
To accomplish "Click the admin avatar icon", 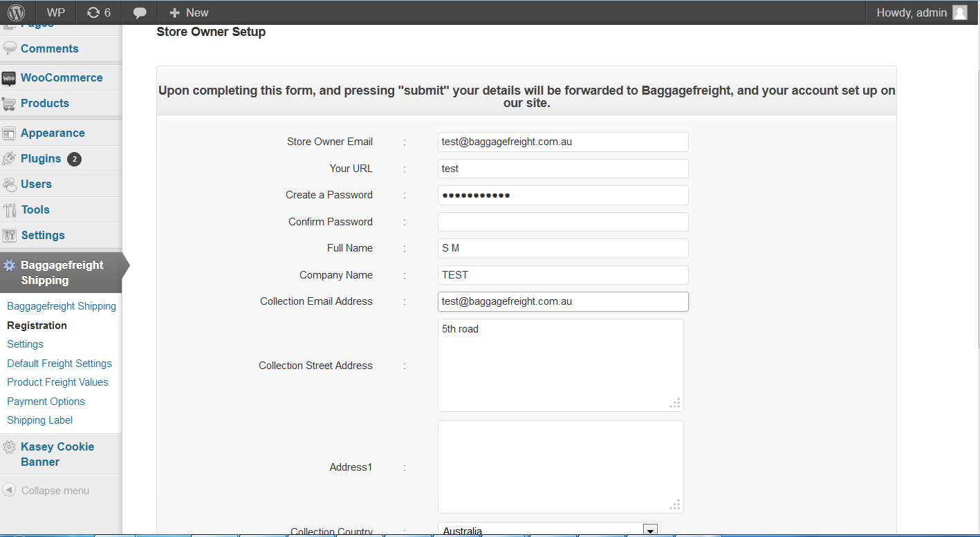I will pyautogui.click(x=959, y=12).
